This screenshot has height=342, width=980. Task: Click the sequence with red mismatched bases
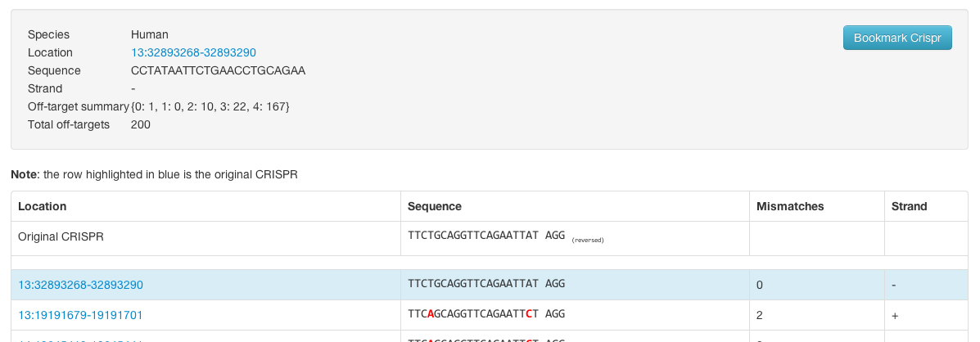485,313
